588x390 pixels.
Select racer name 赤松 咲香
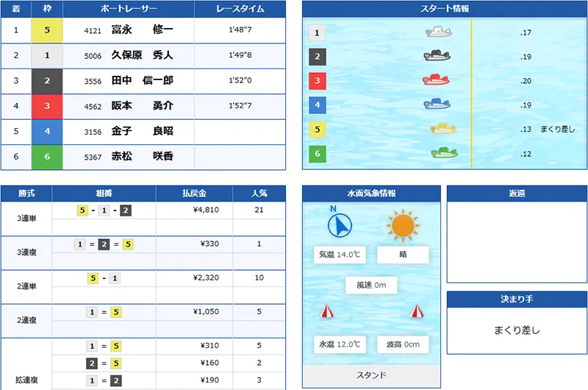(142, 156)
